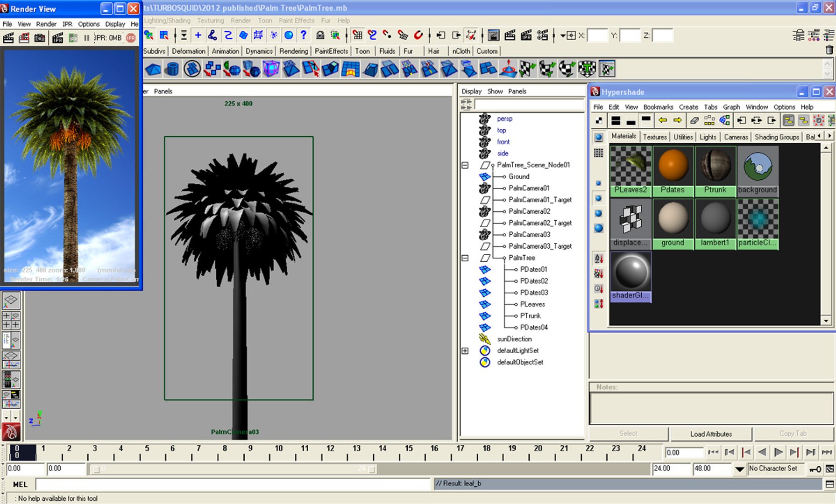The height and width of the screenshot is (504, 836).
Task: Select the displacement shader swatch
Action: (631, 224)
